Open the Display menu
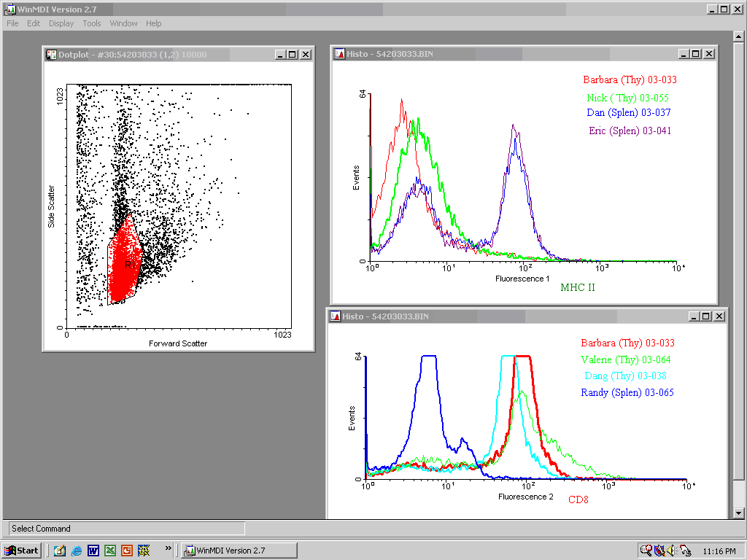 tap(61, 23)
